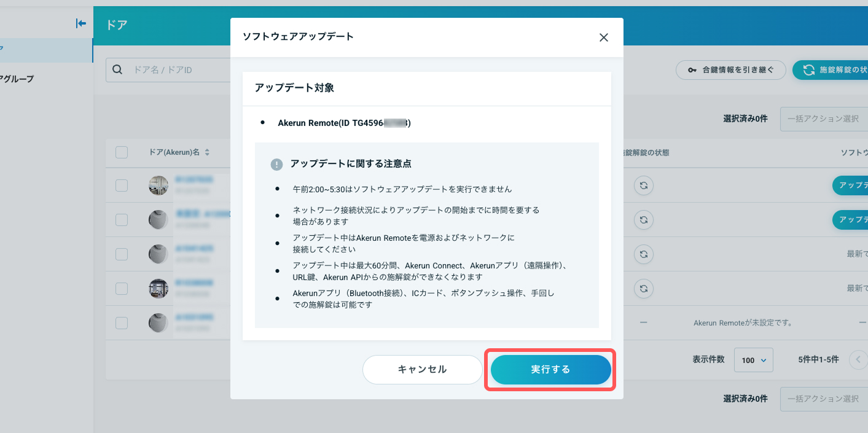Click the key icon in 合鍵情報を引き継ぐ

coord(692,70)
